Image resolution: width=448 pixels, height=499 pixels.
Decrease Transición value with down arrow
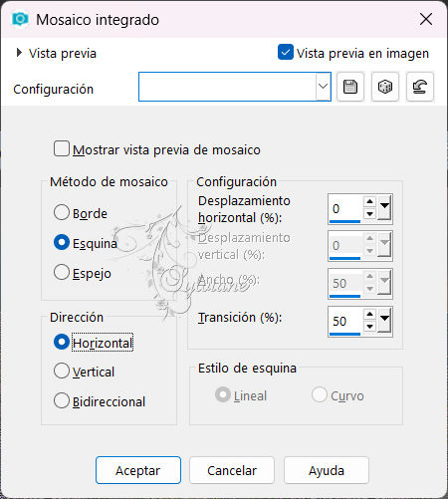click(369, 327)
